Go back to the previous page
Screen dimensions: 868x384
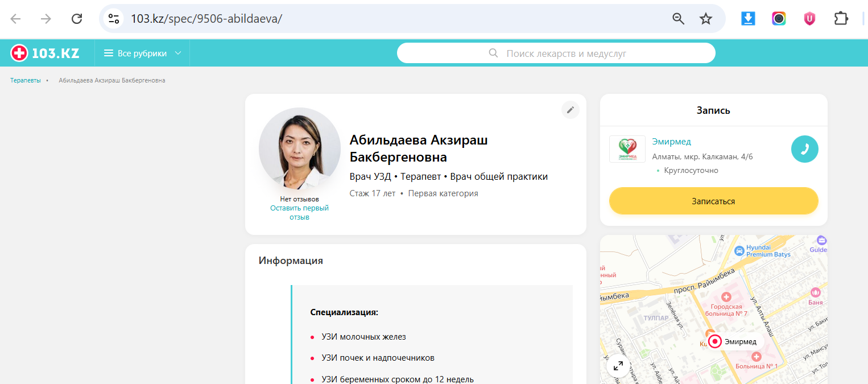15,19
